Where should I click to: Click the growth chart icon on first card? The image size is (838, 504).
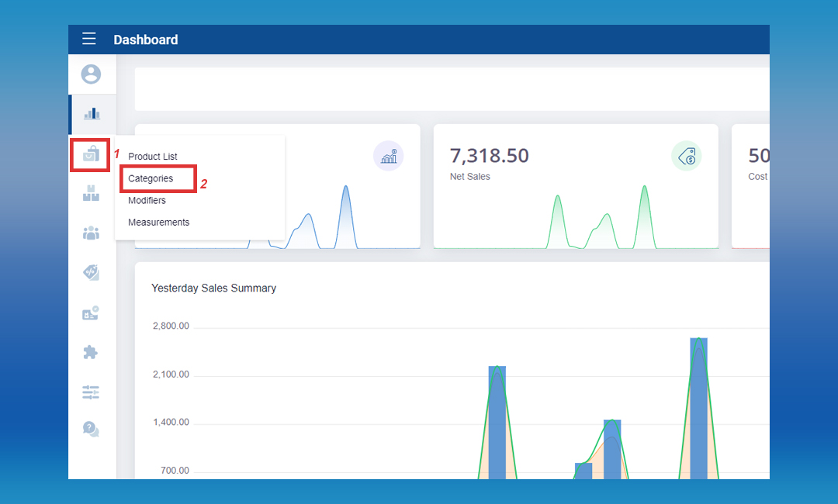coord(389,156)
